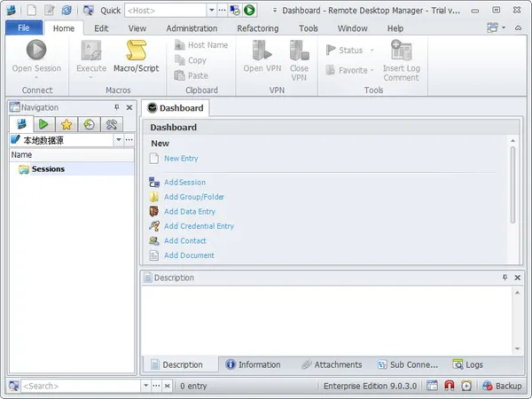This screenshot has width=532, height=399.
Task: Click the quick connect monitor icon beside Quick
Action: click(88, 10)
